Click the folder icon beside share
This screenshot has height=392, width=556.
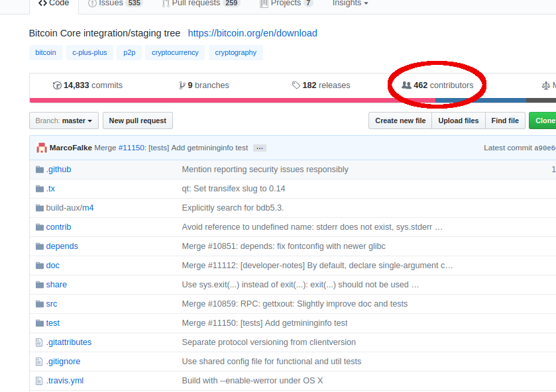[x=40, y=285]
